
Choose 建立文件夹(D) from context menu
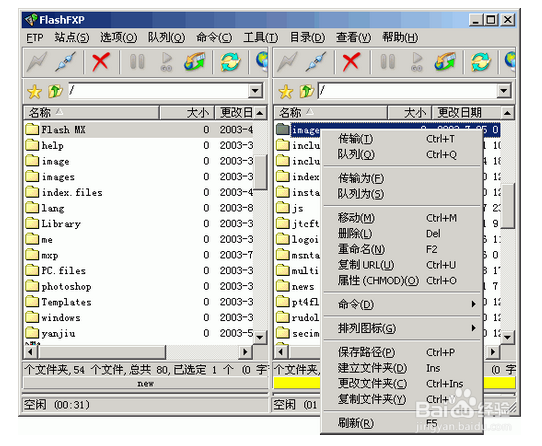click(x=402, y=368)
